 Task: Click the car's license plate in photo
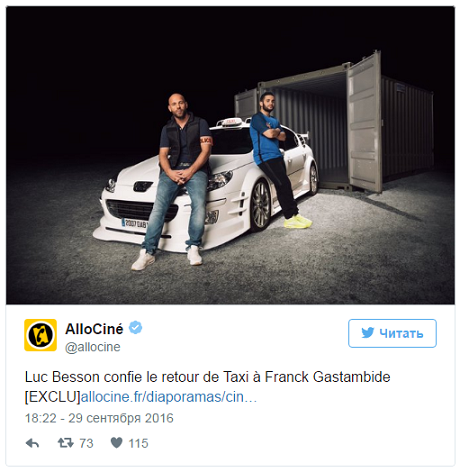[135, 224]
